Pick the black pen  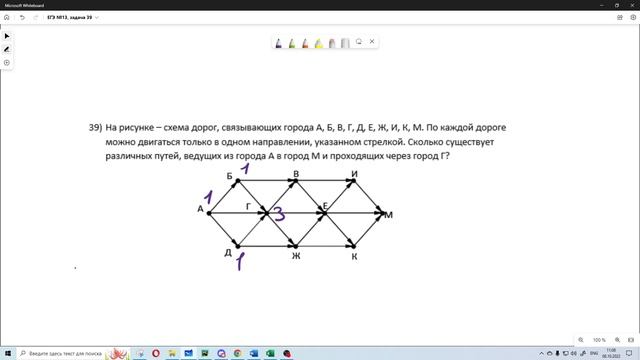click(x=278, y=43)
